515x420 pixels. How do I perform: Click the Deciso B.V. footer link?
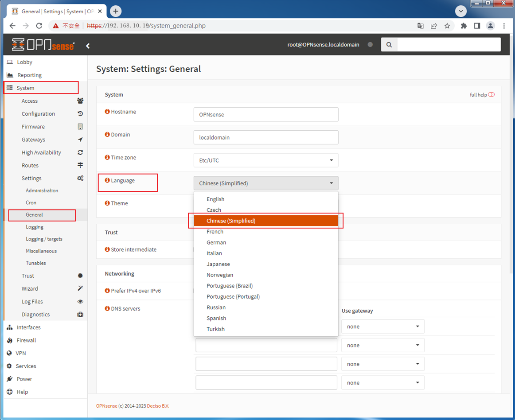158,406
